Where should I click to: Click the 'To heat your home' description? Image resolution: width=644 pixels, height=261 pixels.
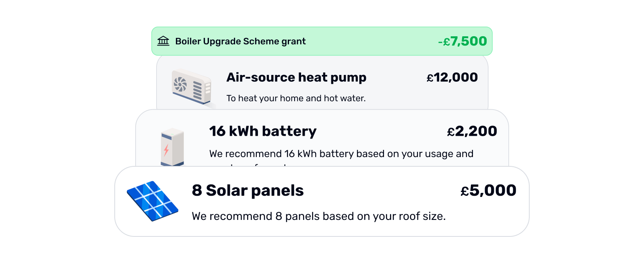click(296, 98)
